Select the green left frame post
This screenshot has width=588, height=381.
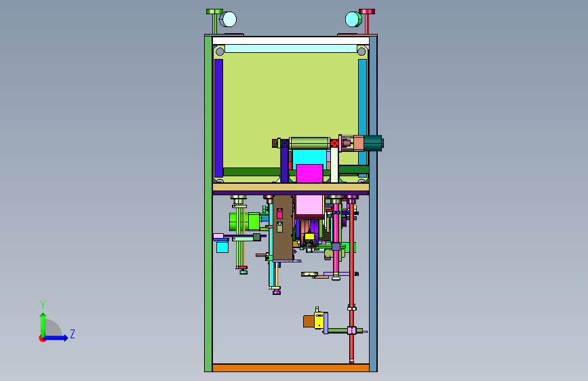coord(208,203)
